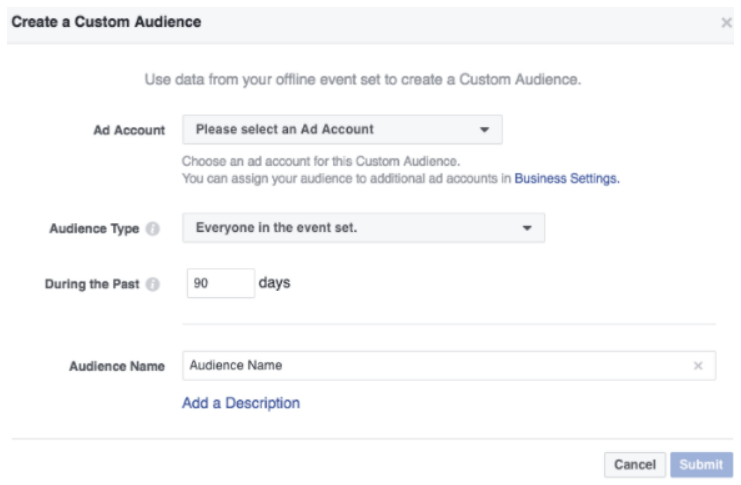
Task: Click into the Audience Name text field
Action: point(435,366)
